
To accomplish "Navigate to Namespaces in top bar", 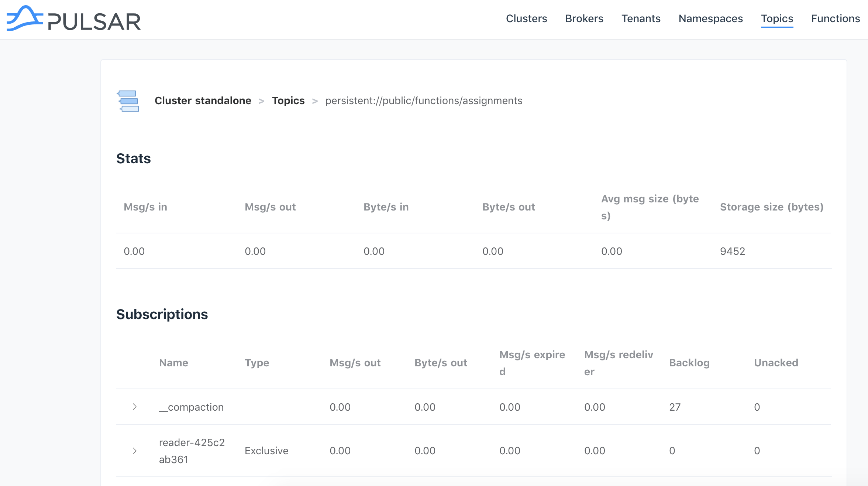I will pyautogui.click(x=710, y=18).
